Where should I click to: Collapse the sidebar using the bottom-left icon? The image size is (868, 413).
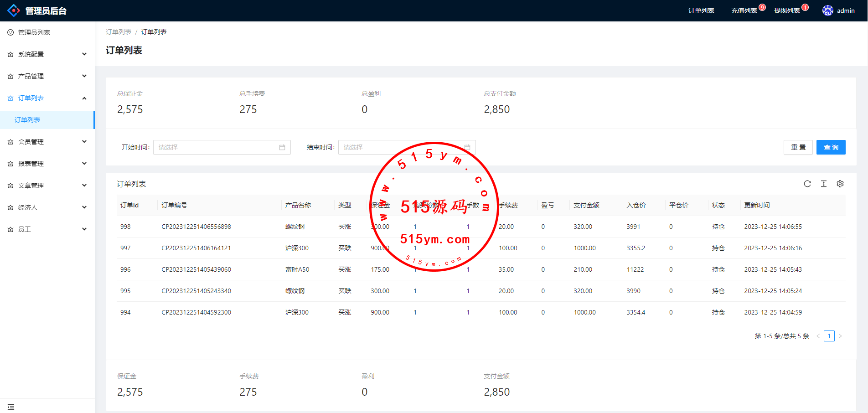pos(11,407)
